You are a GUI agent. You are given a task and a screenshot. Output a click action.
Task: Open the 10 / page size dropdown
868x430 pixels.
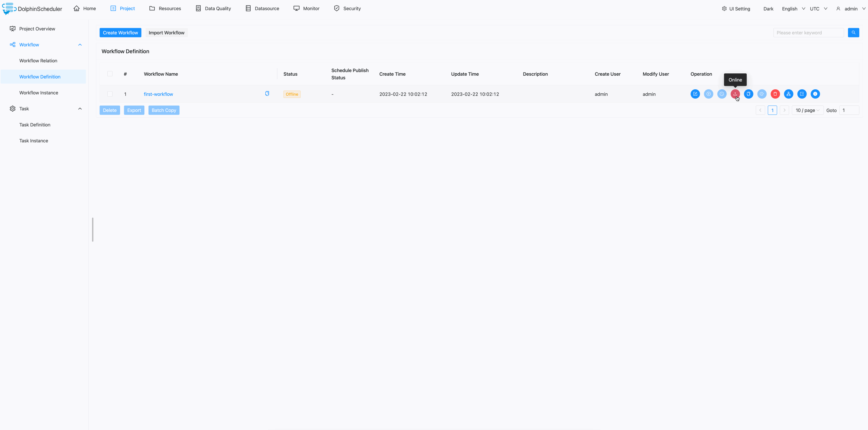click(x=807, y=110)
